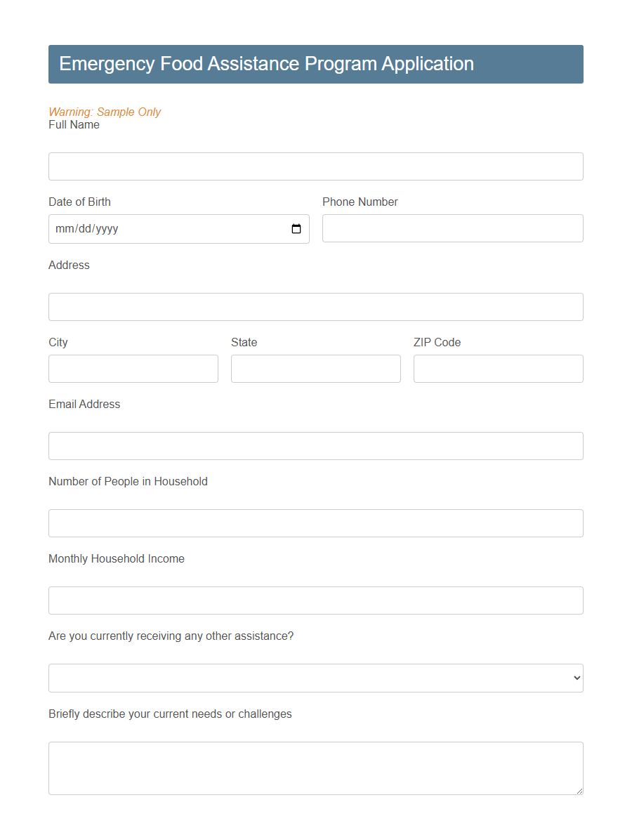Click the Phone Number input field
632x840 pixels.
tap(452, 228)
